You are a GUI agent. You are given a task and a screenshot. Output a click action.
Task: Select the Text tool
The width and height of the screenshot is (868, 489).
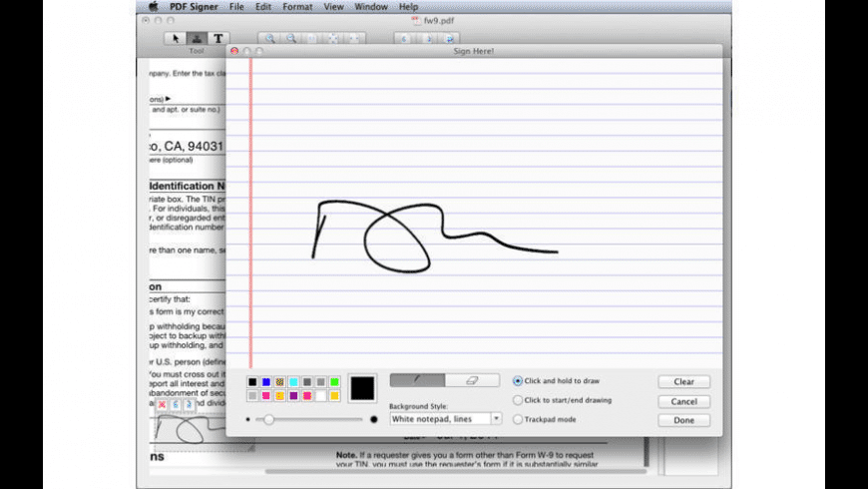coord(218,39)
